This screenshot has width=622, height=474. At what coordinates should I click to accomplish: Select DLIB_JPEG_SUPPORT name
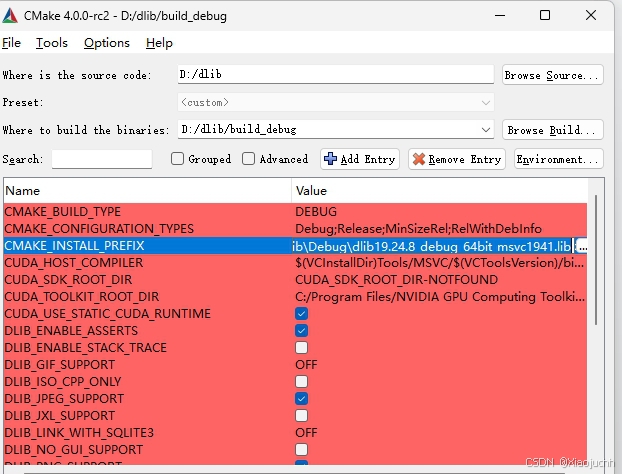click(64, 399)
